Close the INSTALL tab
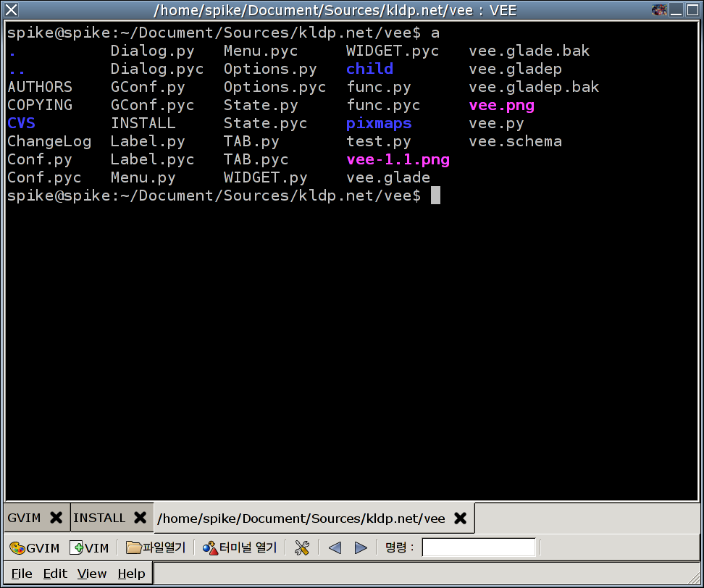Screen dimensions: 704x588 [140, 518]
